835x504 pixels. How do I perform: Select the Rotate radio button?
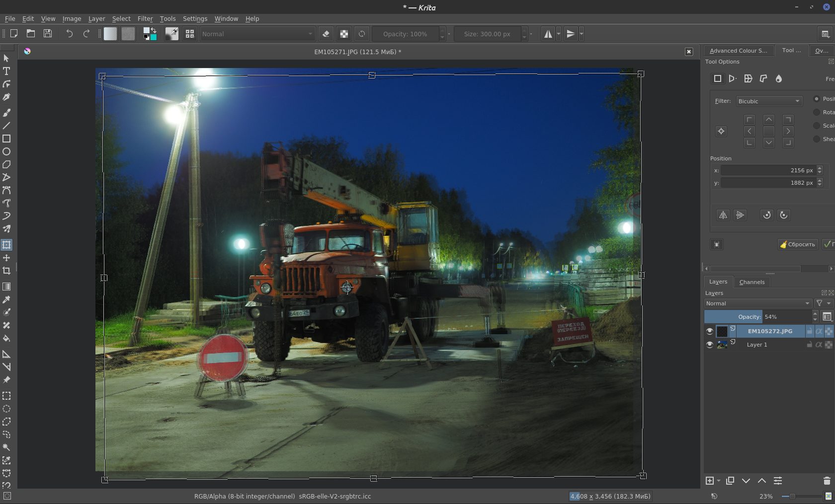click(817, 112)
